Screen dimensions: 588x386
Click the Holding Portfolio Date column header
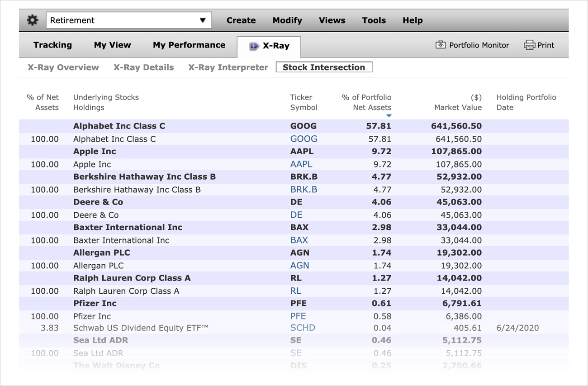pos(526,102)
